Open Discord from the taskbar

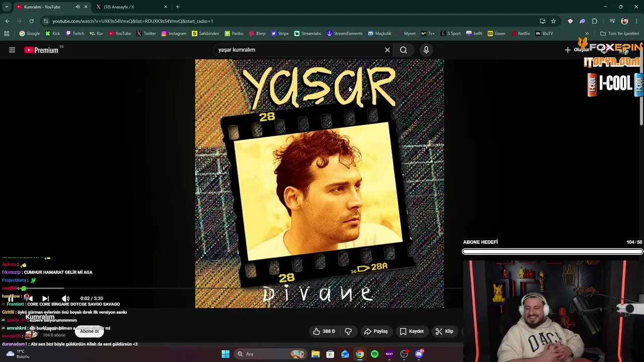click(x=419, y=354)
